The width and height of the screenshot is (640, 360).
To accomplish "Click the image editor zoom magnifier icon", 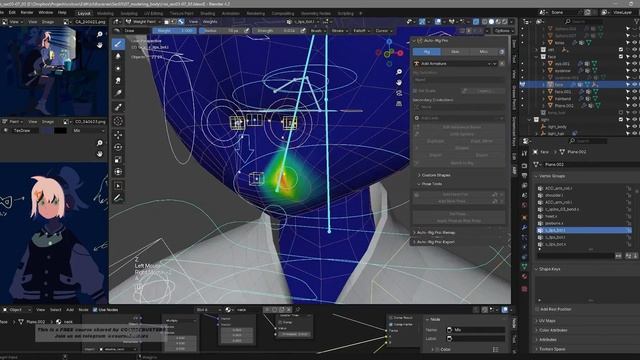I will point(100,34).
